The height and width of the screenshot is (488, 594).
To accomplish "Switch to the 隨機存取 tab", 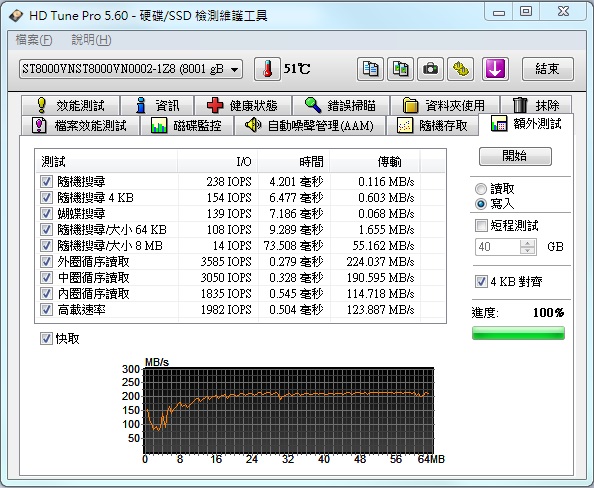I will (x=432, y=125).
